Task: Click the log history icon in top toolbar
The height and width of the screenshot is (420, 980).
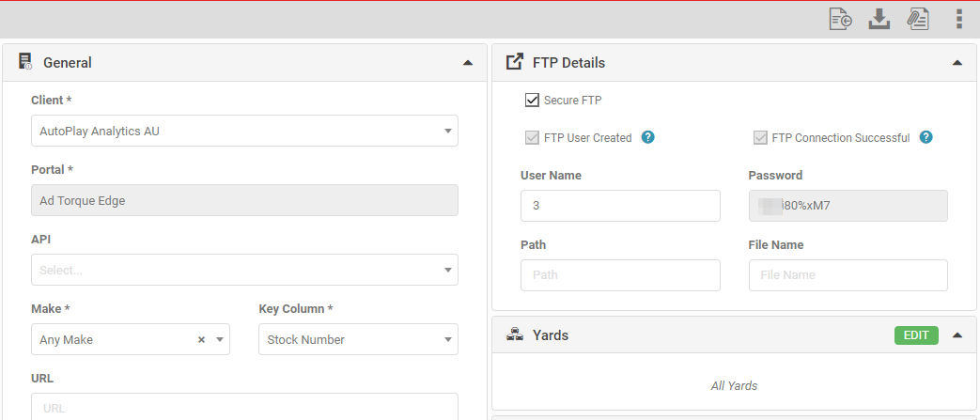Action: pos(840,19)
